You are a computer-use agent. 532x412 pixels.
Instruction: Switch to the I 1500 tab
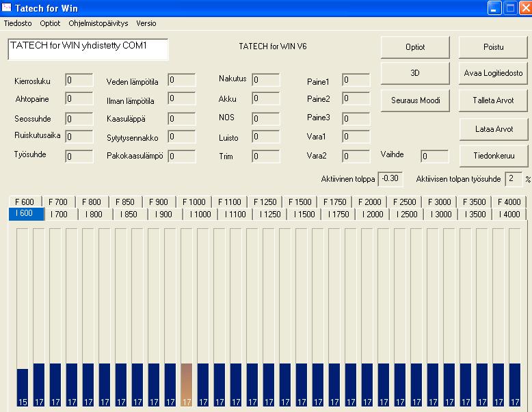[x=304, y=215]
